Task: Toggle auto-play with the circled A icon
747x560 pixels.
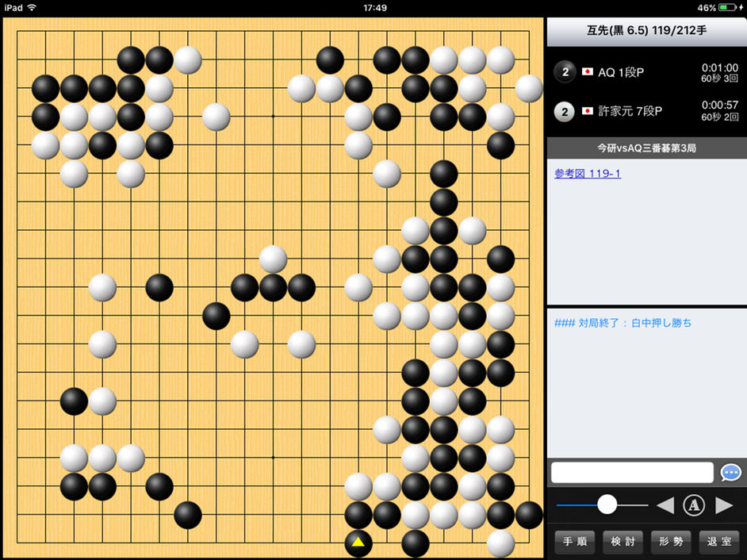Action: (694, 505)
